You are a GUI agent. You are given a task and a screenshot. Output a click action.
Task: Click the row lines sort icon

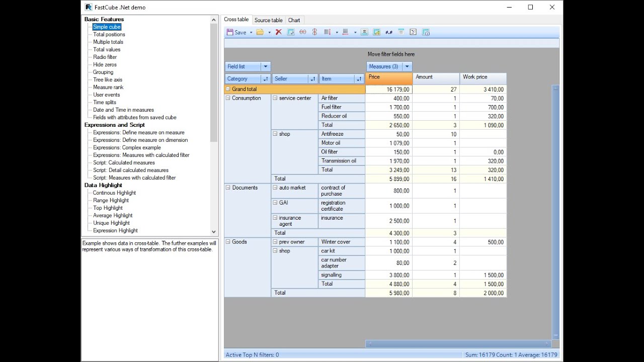[x=327, y=32]
